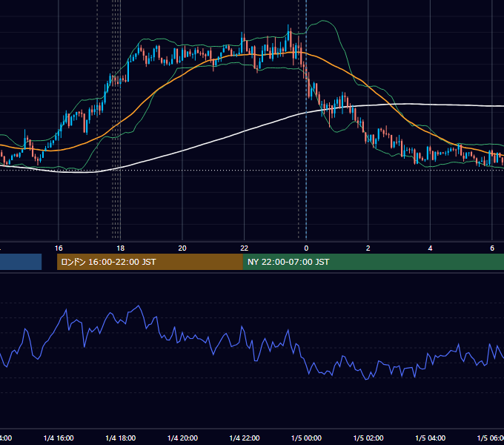Click the 22 hour label on upper axis
Screen dimensions: 504x445
245,248
